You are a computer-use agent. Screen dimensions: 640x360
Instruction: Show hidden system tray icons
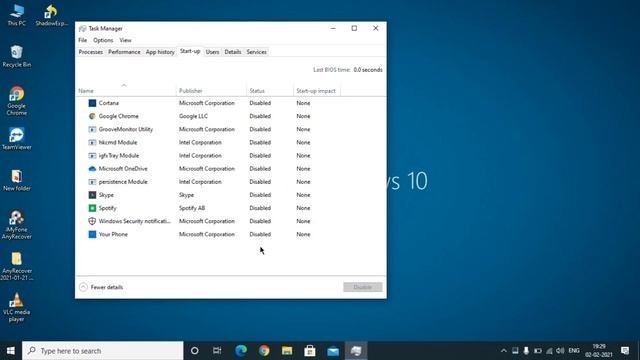point(504,351)
